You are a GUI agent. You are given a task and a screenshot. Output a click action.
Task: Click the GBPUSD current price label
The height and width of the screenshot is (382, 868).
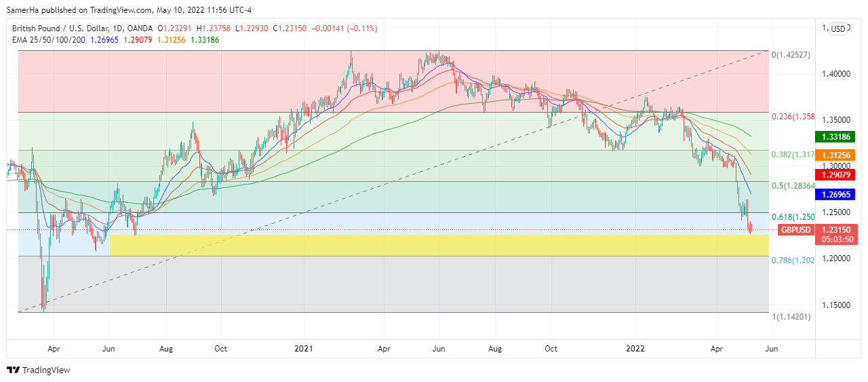pos(797,229)
